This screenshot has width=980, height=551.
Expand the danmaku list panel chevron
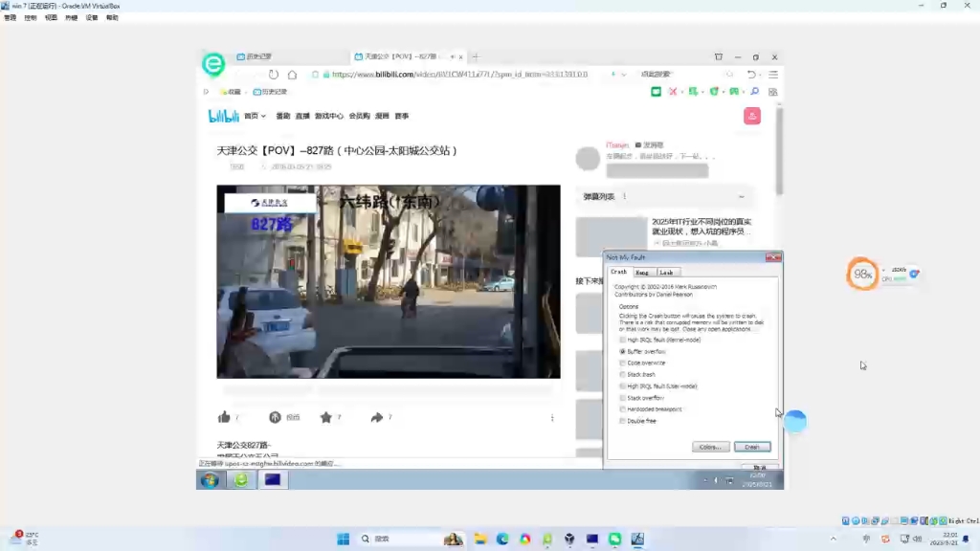click(x=742, y=197)
